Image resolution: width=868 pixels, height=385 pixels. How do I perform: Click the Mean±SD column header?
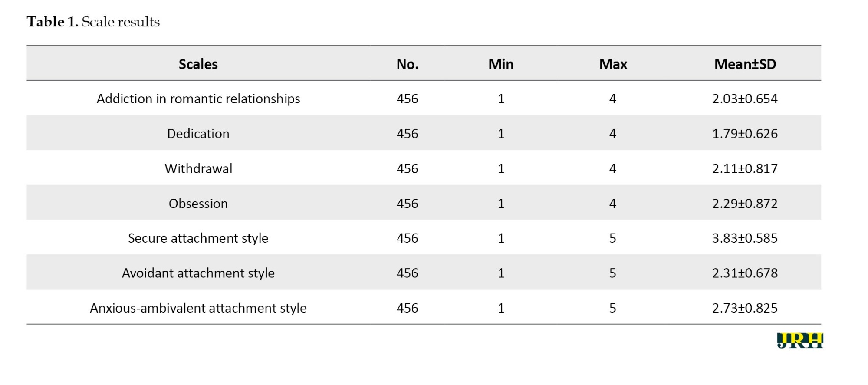(745, 64)
